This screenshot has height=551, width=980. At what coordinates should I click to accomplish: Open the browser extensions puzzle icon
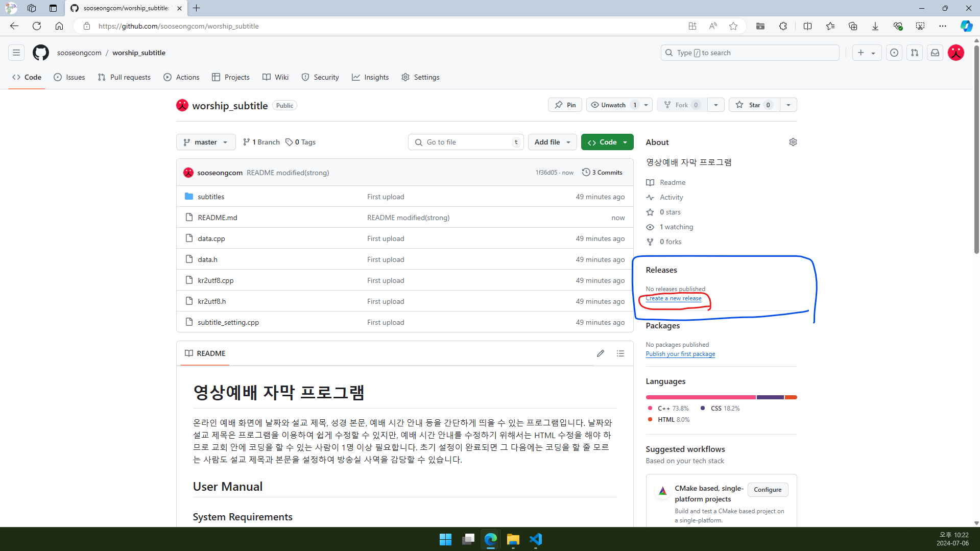783,26
